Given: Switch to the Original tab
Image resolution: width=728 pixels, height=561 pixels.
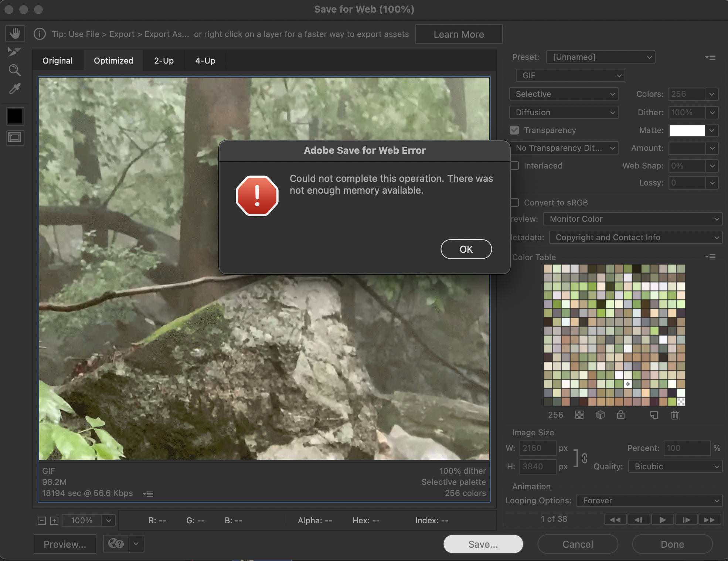Looking at the screenshot, I should 57,61.
